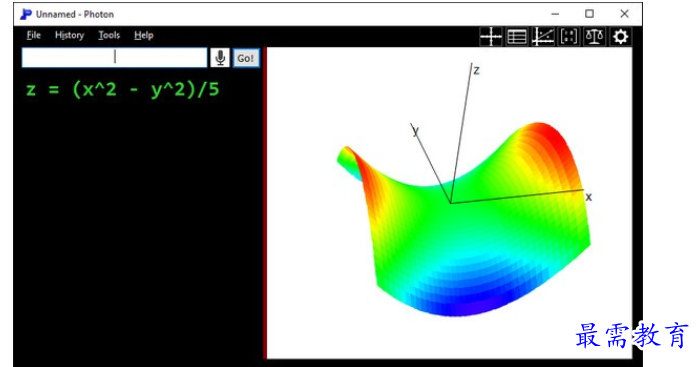The image size is (697, 367).
Task: Click the Photon app icon in title bar
Action: (x=26, y=14)
